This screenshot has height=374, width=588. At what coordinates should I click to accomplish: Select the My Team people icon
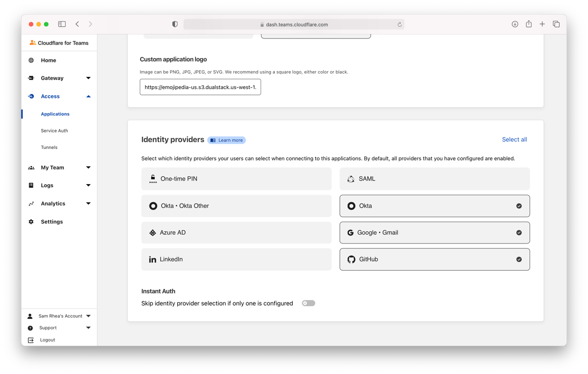click(x=31, y=168)
